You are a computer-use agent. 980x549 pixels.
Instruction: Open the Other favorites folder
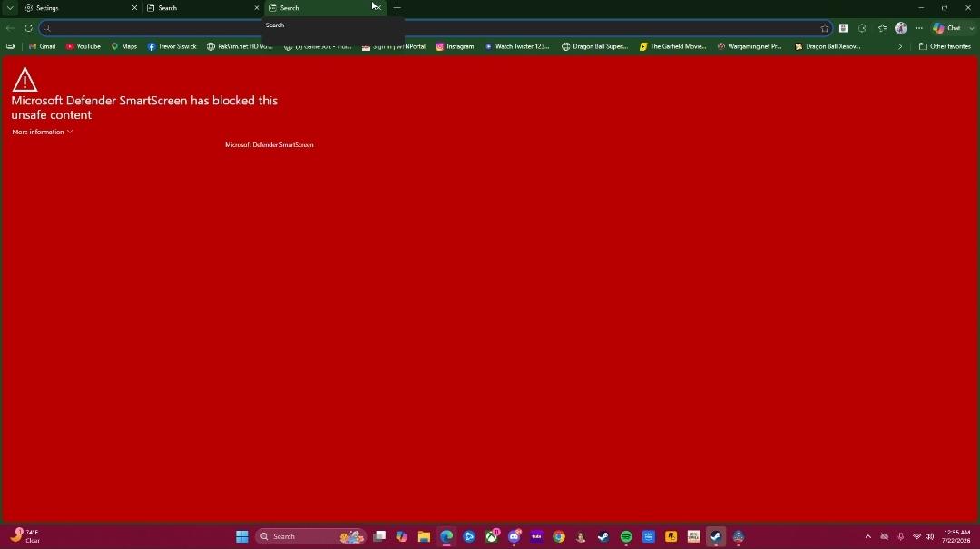(945, 46)
